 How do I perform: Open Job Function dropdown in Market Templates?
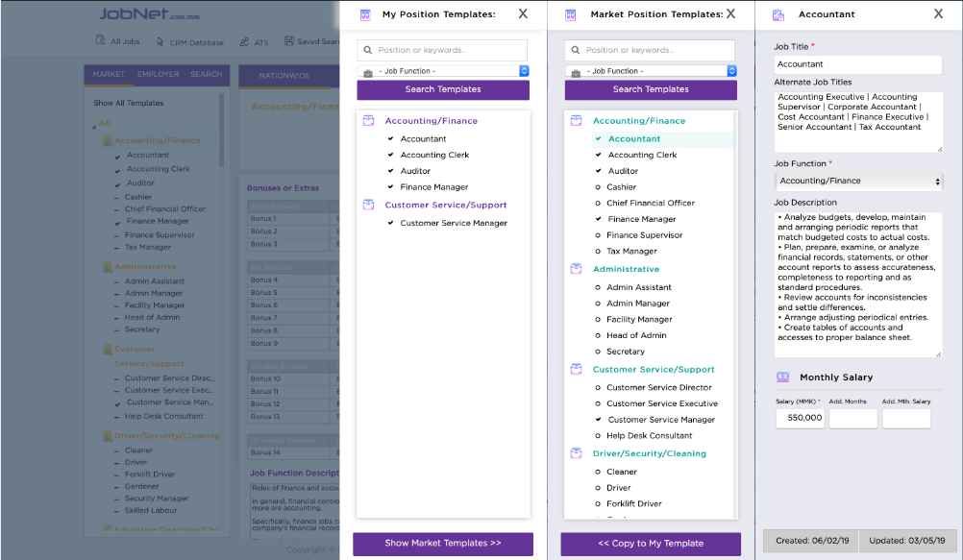click(651, 71)
